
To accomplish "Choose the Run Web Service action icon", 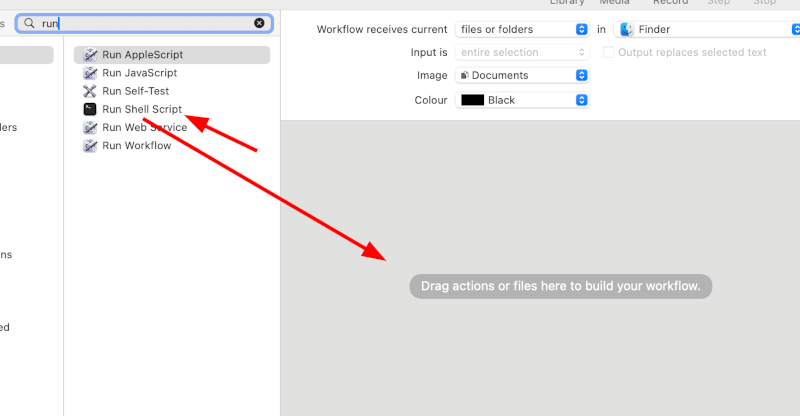I will coord(90,127).
